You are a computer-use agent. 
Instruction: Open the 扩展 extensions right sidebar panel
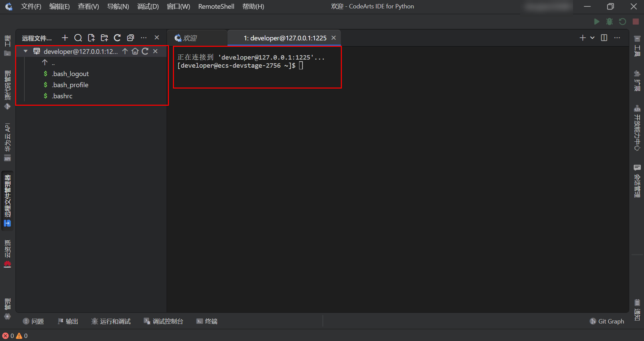[x=637, y=81]
